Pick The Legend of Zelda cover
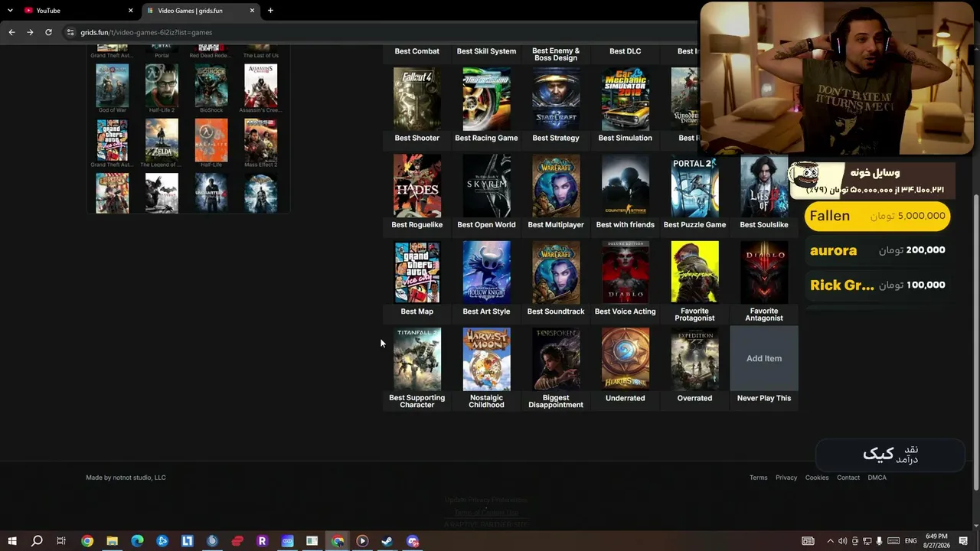The image size is (980, 551). point(162,140)
